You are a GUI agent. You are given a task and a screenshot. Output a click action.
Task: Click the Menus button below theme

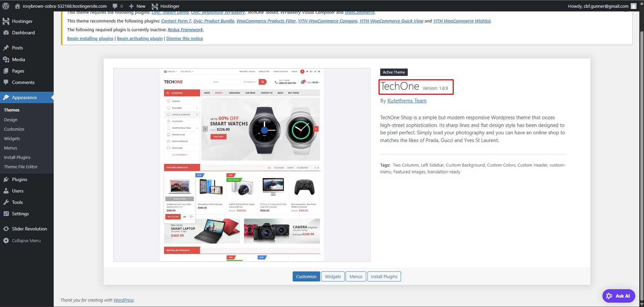(x=356, y=276)
